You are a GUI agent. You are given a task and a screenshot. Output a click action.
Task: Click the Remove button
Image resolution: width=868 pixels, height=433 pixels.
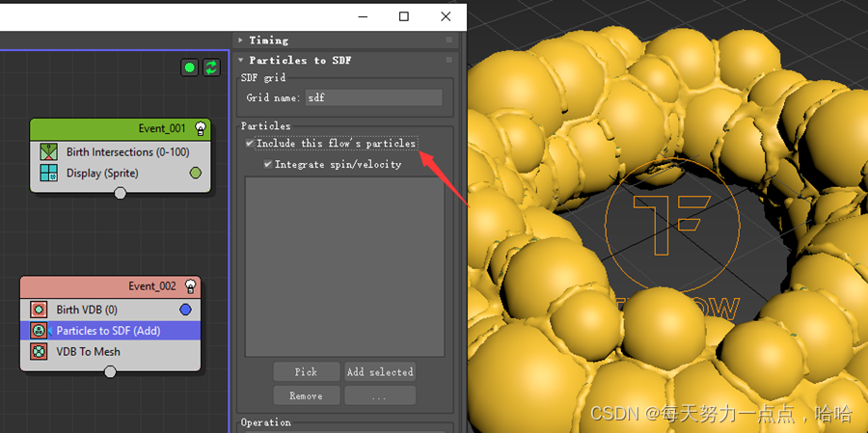[x=306, y=396]
